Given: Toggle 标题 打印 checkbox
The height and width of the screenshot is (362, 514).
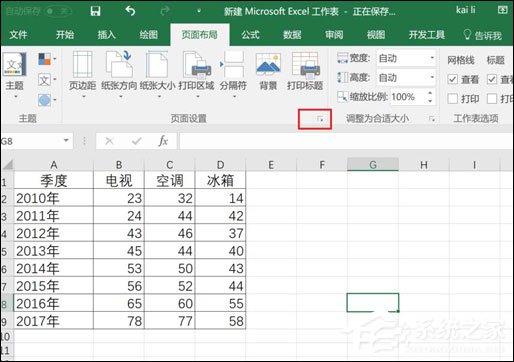Looking at the screenshot, I should tap(492, 99).
